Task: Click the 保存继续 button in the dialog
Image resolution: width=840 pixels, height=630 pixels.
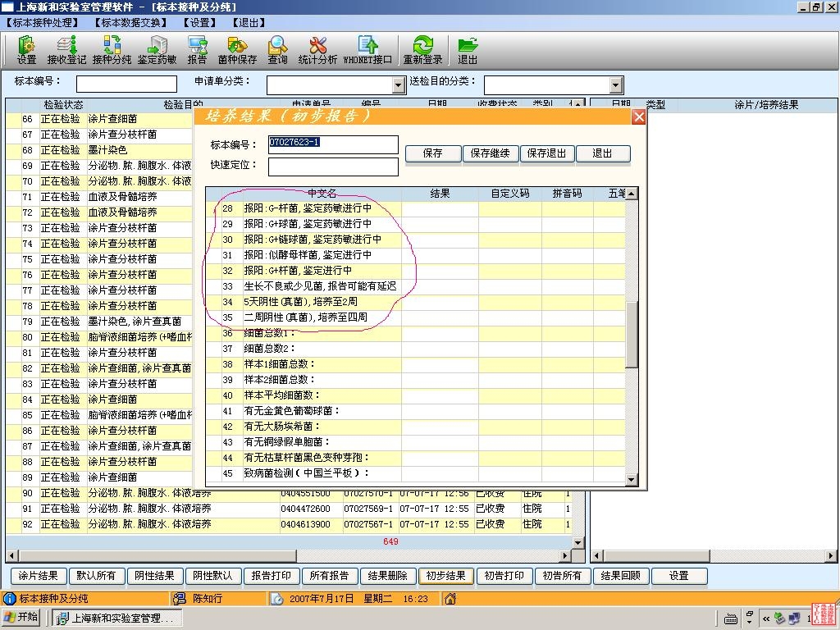Action: point(491,153)
